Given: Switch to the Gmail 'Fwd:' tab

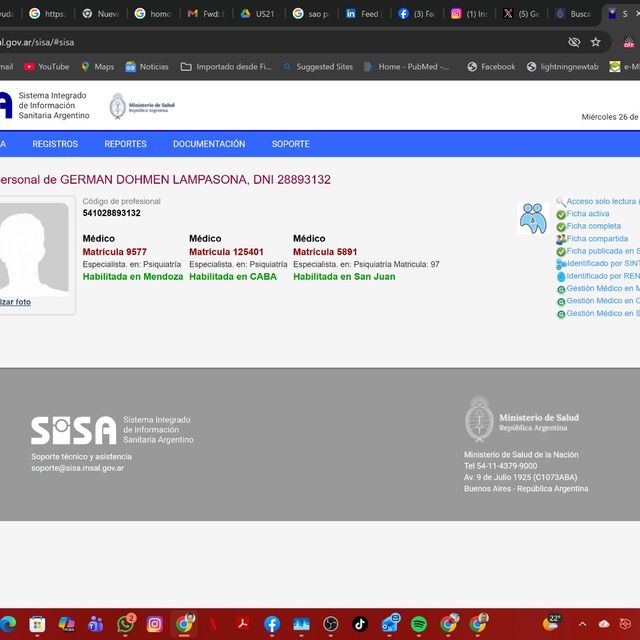Looking at the screenshot, I should 206,14.
